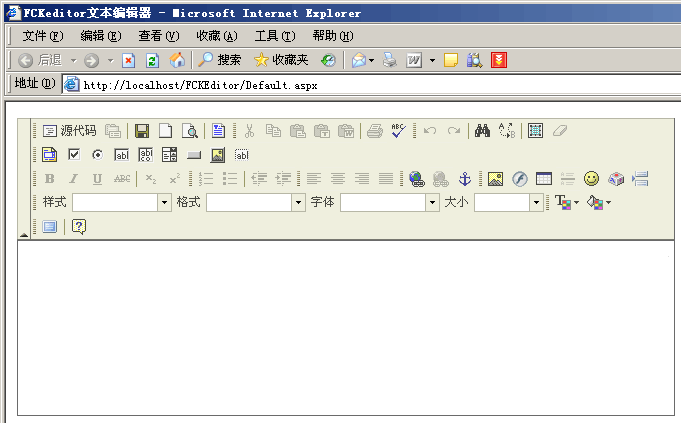Image resolution: width=681 pixels, height=423 pixels.
Task: Click the Select All icon
Action: pyautogui.click(x=536, y=131)
